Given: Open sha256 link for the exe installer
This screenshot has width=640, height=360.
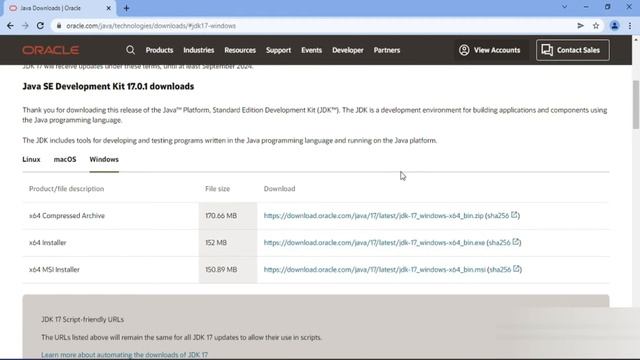Looking at the screenshot, I should click(x=500, y=242).
